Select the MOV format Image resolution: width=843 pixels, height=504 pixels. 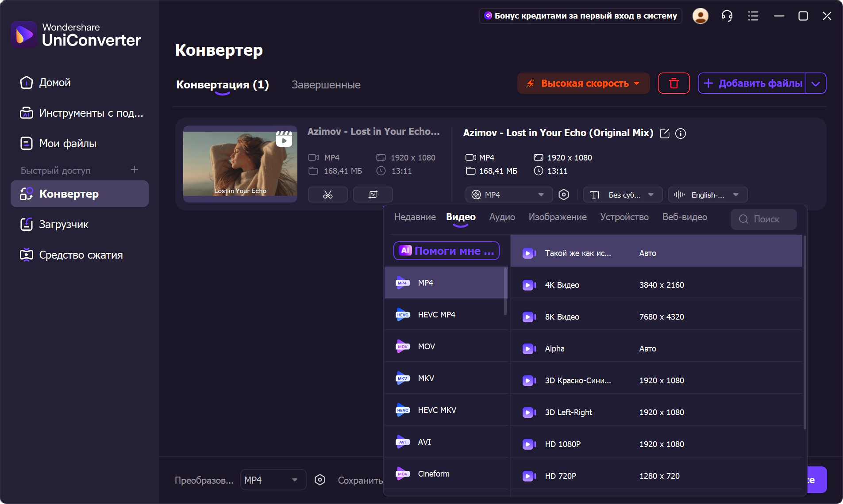445,346
